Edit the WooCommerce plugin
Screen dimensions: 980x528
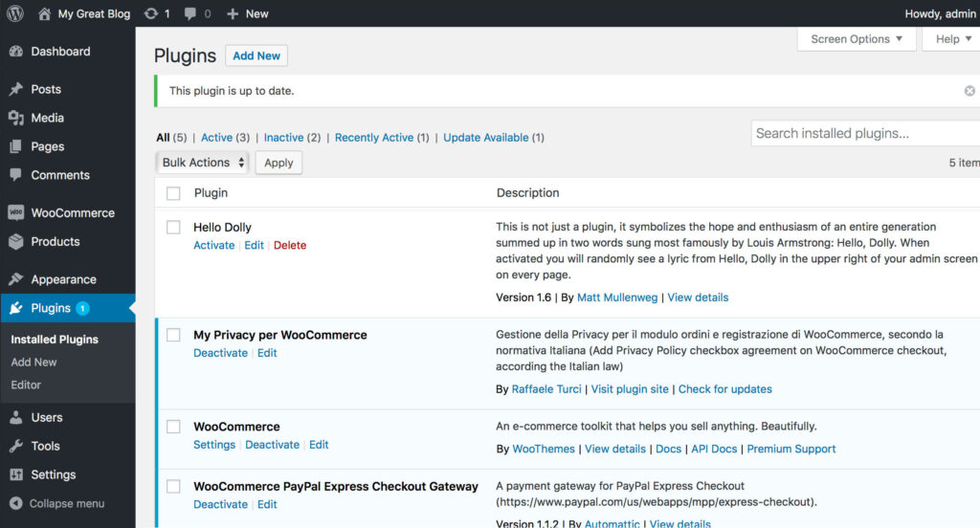319,445
